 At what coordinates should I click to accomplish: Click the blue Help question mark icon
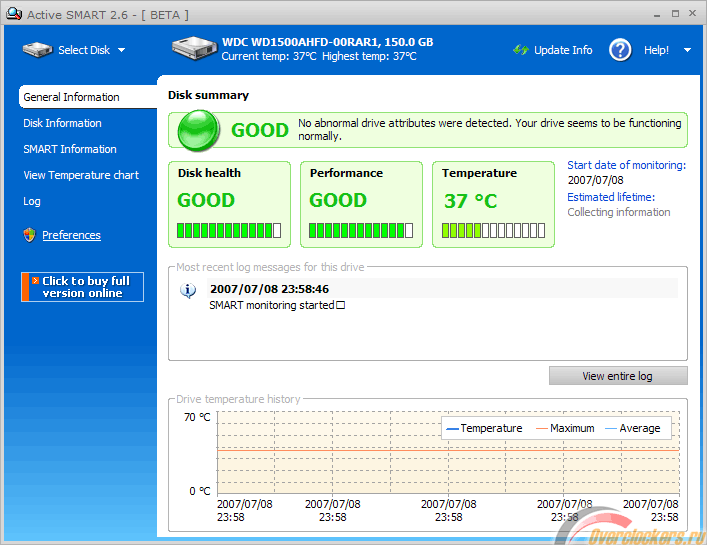click(x=620, y=50)
